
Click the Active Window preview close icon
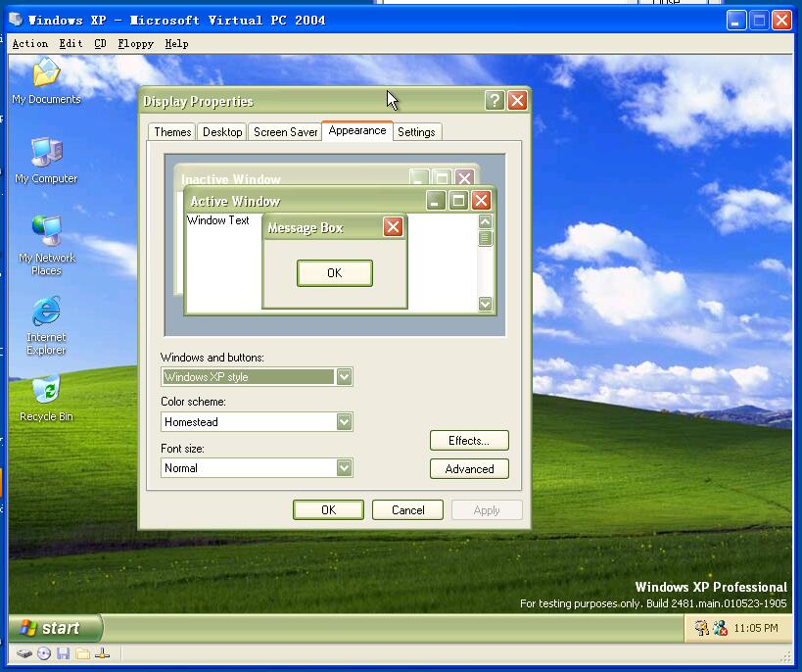[481, 200]
